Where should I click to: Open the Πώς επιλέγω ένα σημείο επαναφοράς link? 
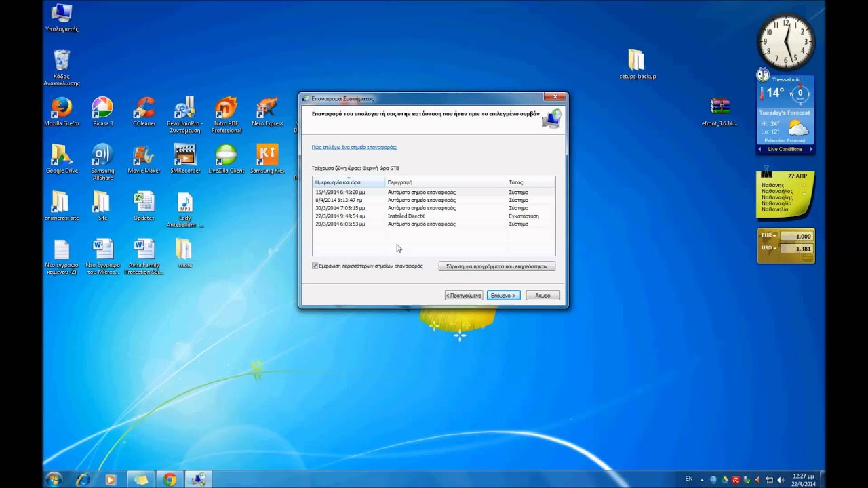tap(354, 147)
